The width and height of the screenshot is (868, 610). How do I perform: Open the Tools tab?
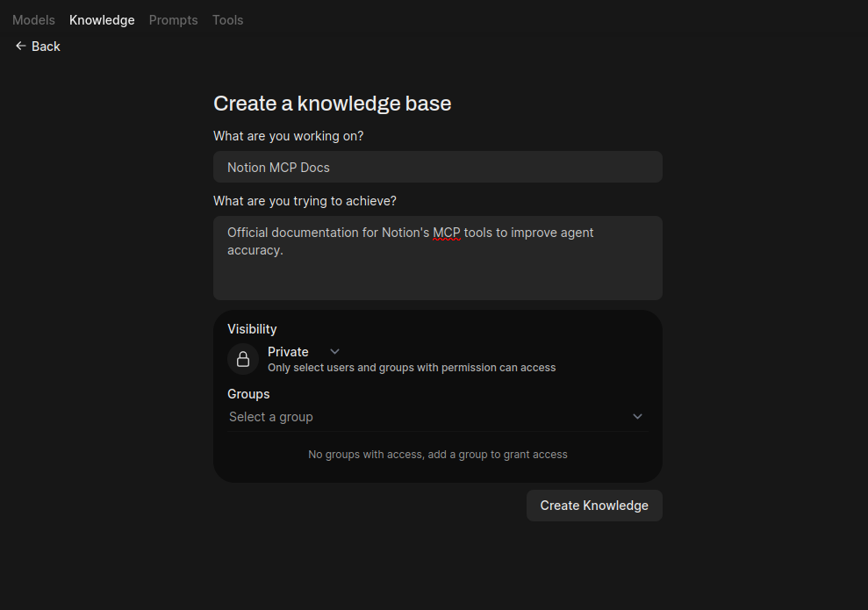[227, 19]
